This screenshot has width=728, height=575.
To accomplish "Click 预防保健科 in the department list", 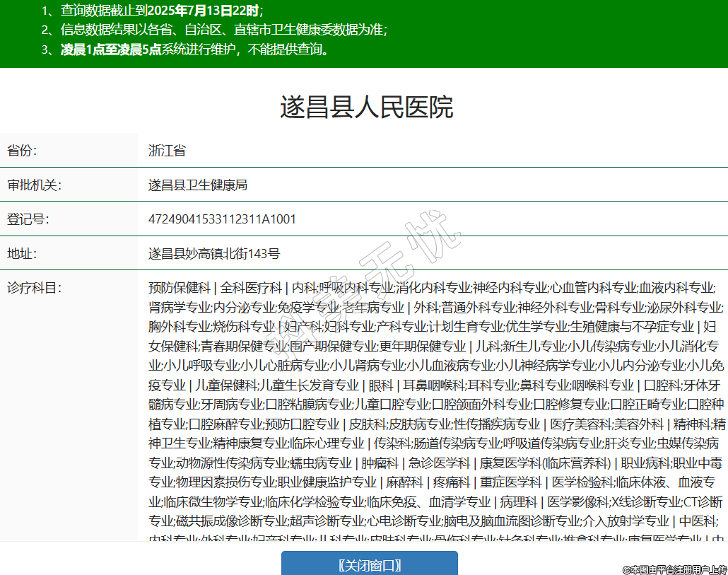I will [179, 288].
